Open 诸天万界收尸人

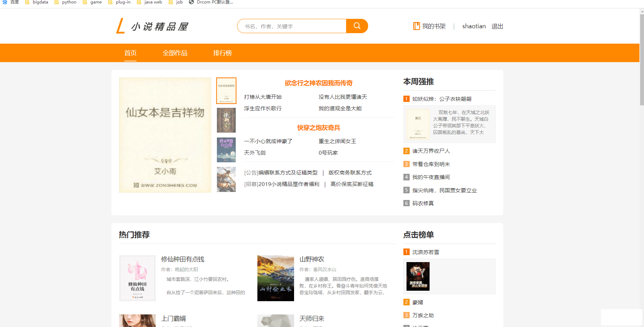click(431, 151)
